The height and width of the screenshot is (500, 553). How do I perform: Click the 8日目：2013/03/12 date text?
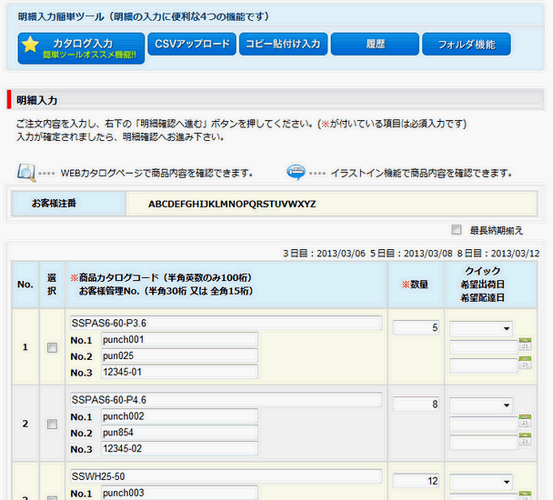(x=498, y=254)
